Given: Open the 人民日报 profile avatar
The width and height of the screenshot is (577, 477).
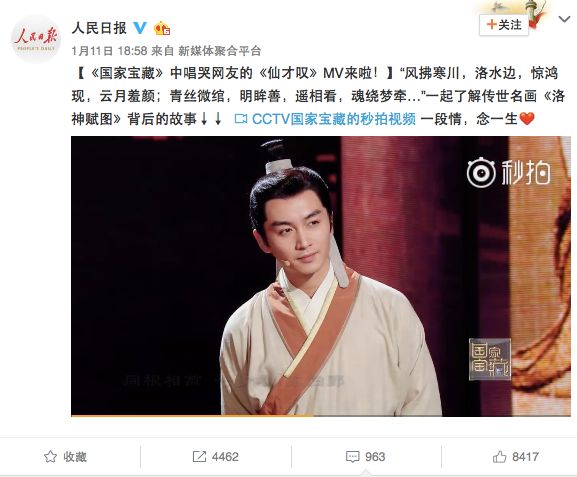Looking at the screenshot, I should tap(36, 39).
